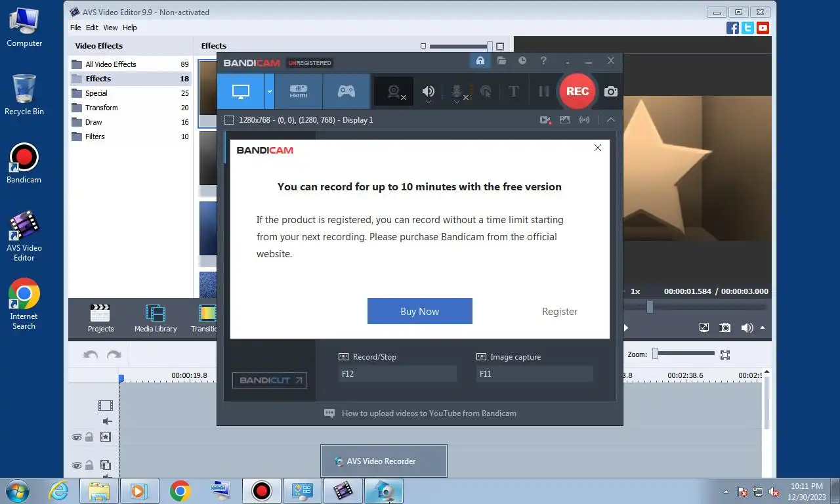The image size is (840, 504).
Task: Select Bandicam screen recording mode
Action: 241,92
